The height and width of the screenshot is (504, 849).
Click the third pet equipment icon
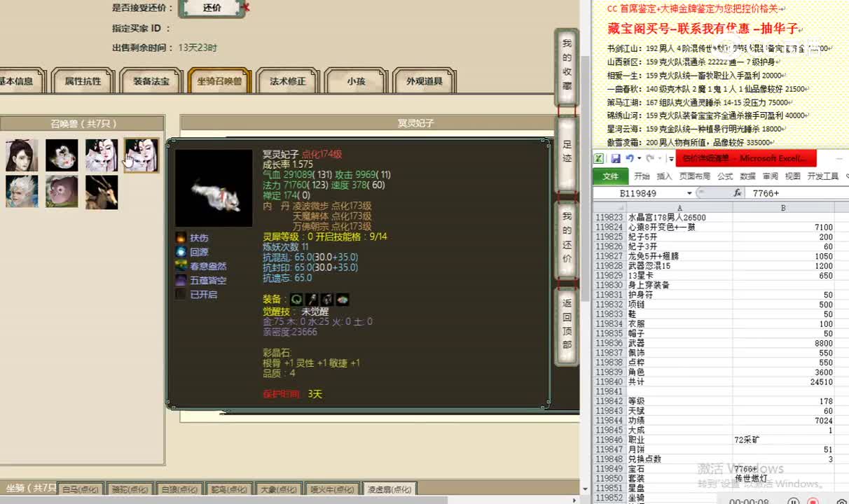[x=327, y=300]
